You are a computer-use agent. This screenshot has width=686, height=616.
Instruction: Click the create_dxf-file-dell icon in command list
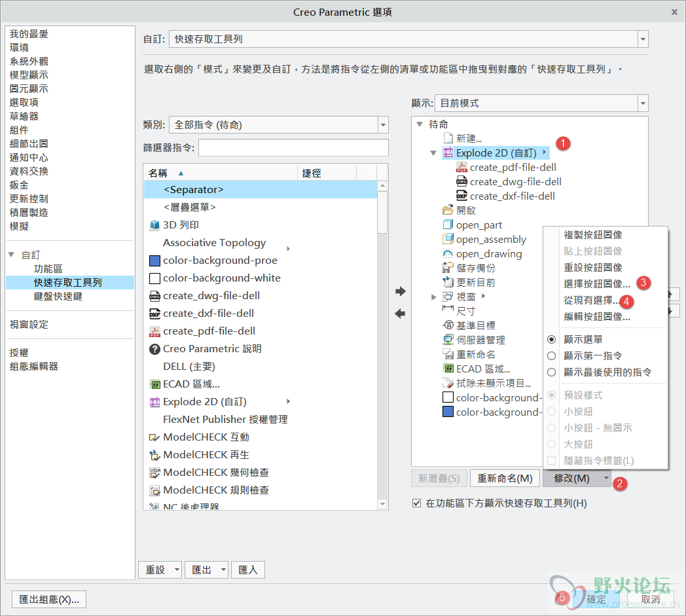155,314
